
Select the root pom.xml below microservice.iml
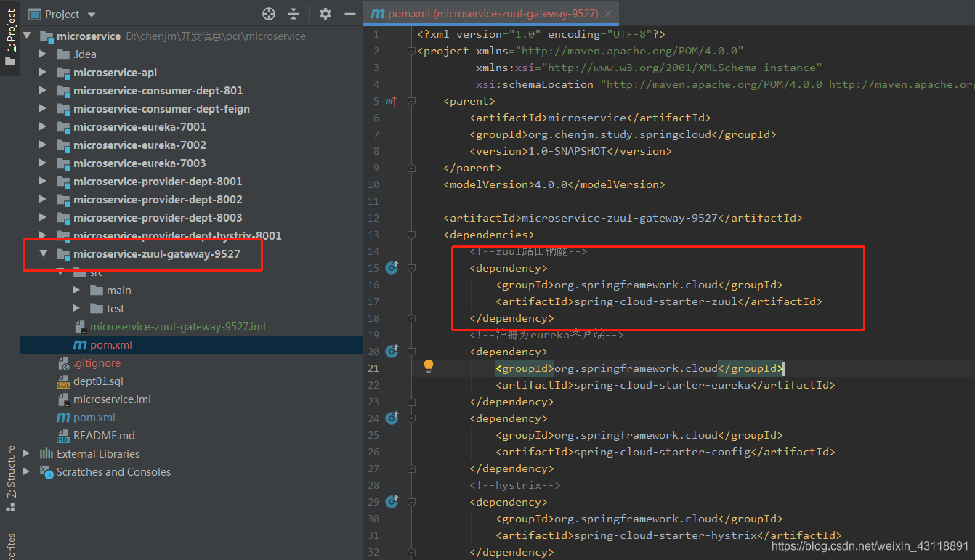[x=94, y=418]
